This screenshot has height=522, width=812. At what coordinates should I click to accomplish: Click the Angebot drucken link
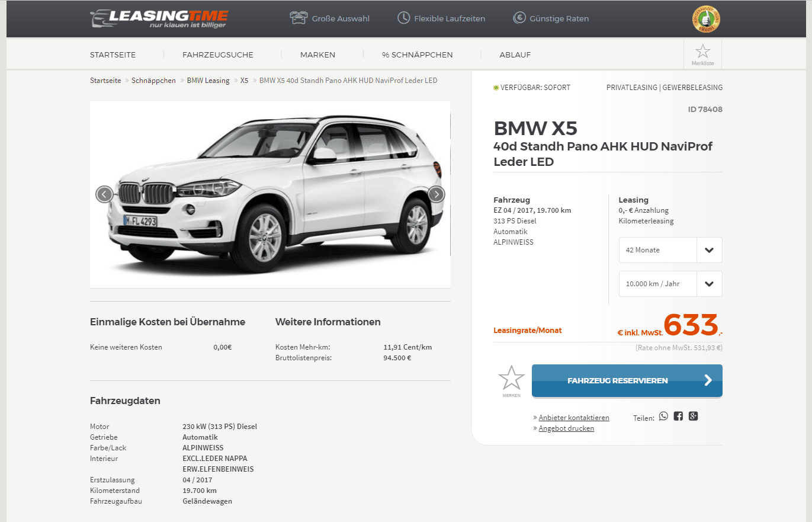pos(566,428)
